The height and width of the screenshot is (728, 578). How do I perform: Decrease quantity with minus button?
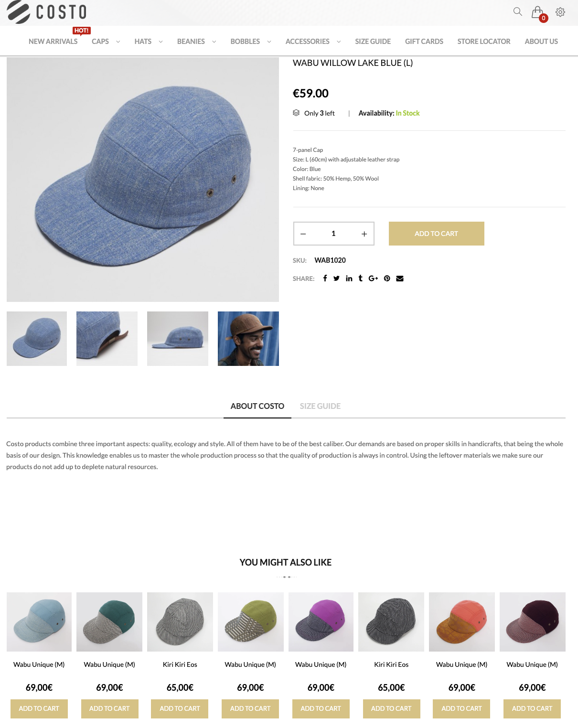pos(303,234)
